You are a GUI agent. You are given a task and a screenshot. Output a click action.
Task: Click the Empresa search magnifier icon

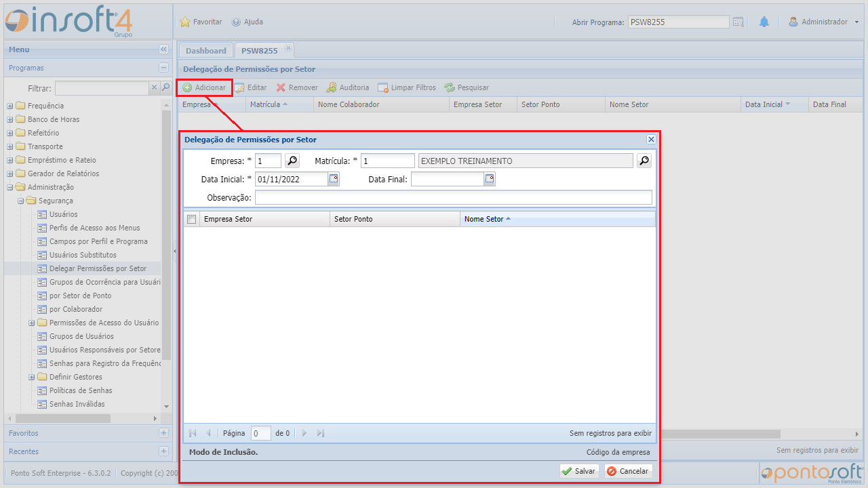click(292, 161)
